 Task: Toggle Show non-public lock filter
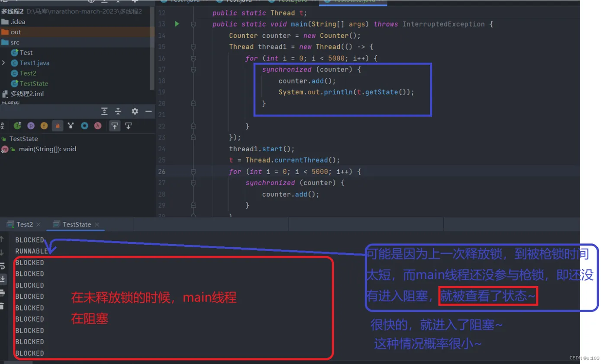coord(58,126)
